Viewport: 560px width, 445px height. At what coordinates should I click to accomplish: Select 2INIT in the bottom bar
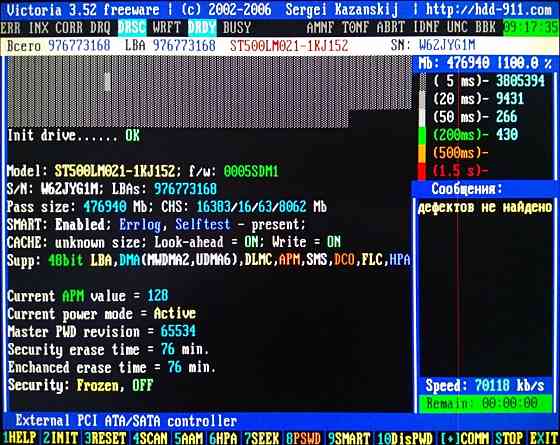point(61,438)
